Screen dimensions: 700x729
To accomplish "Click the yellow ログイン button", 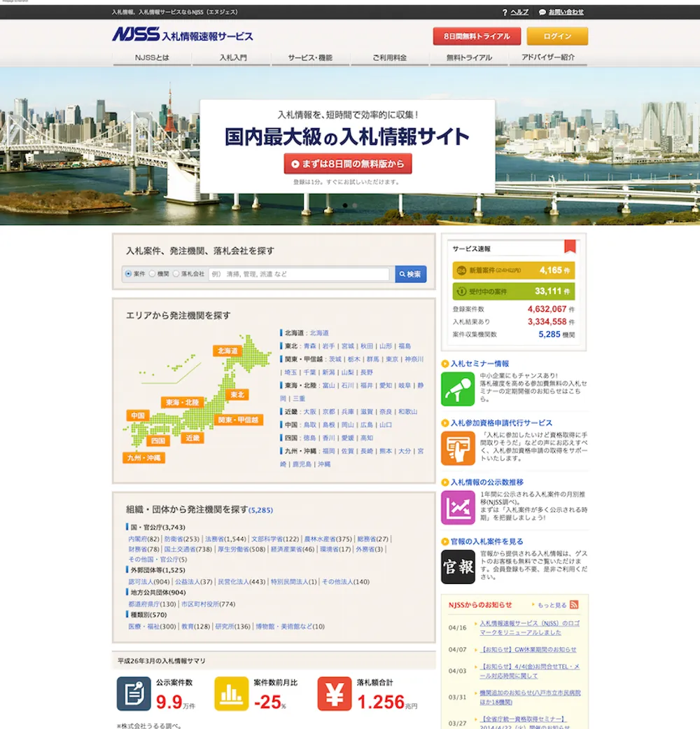I will (557, 36).
